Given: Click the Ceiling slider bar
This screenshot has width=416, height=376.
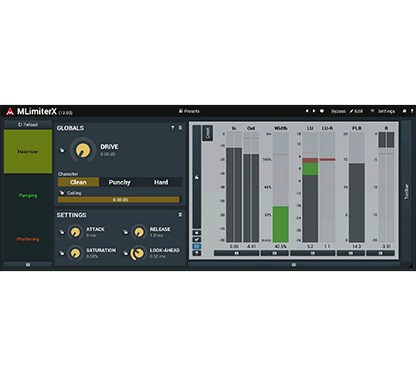Looking at the screenshot, I should pyautogui.click(x=119, y=200).
